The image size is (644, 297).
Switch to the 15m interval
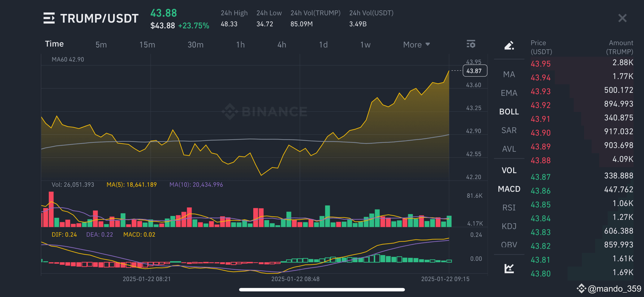[x=147, y=45]
